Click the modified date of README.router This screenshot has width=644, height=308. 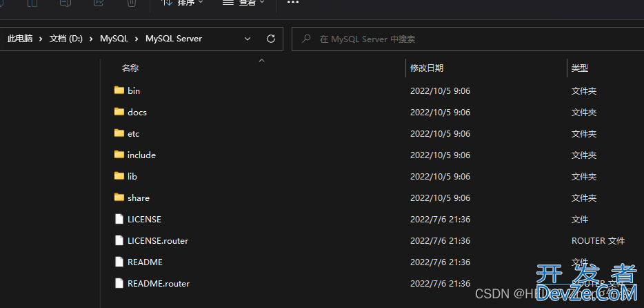coord(441,283)
